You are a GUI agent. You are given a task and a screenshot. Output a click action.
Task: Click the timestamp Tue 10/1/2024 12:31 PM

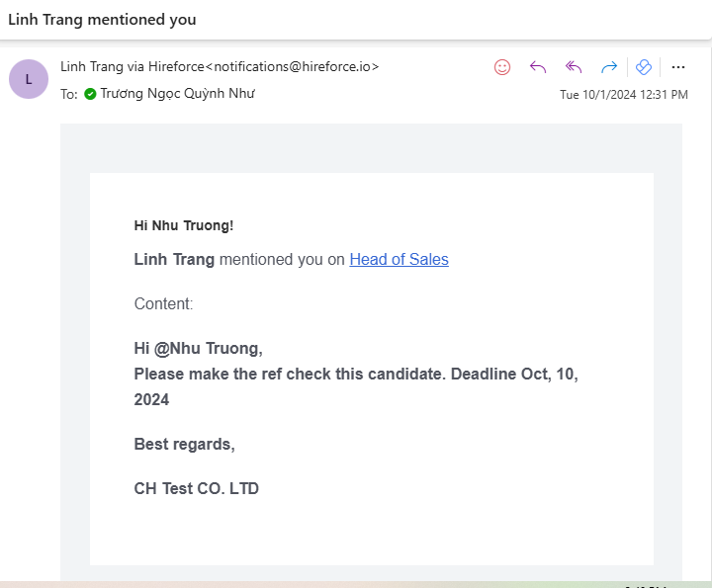coord(623,95)
